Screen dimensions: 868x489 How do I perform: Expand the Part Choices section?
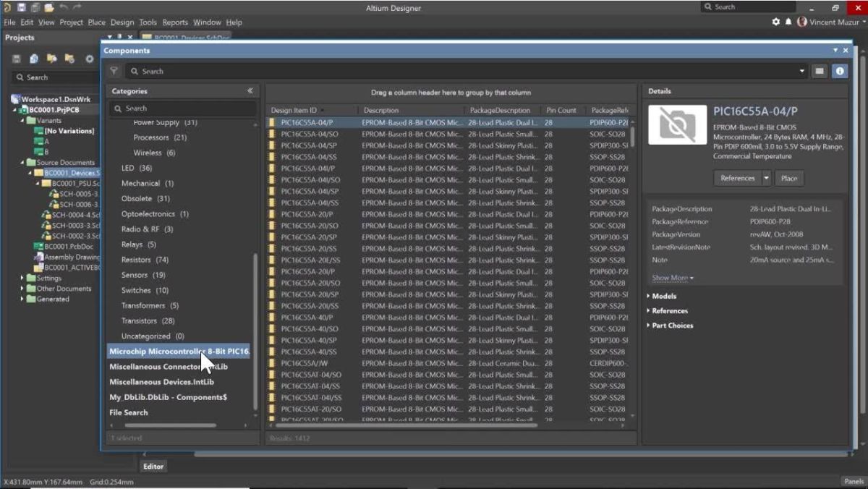coord(673,325)
